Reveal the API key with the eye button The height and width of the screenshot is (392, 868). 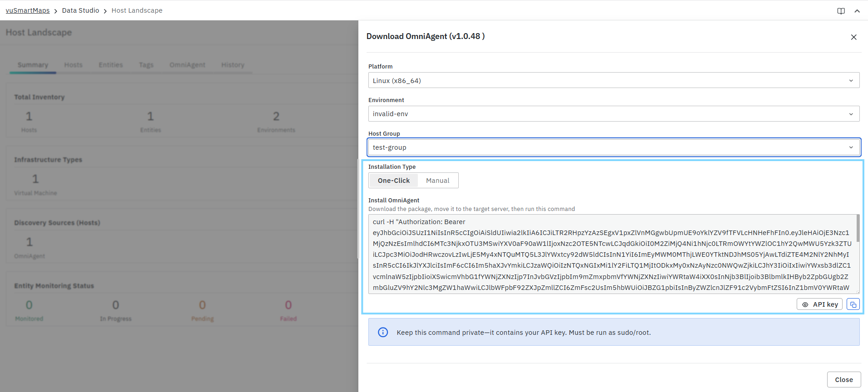[819, 304]
